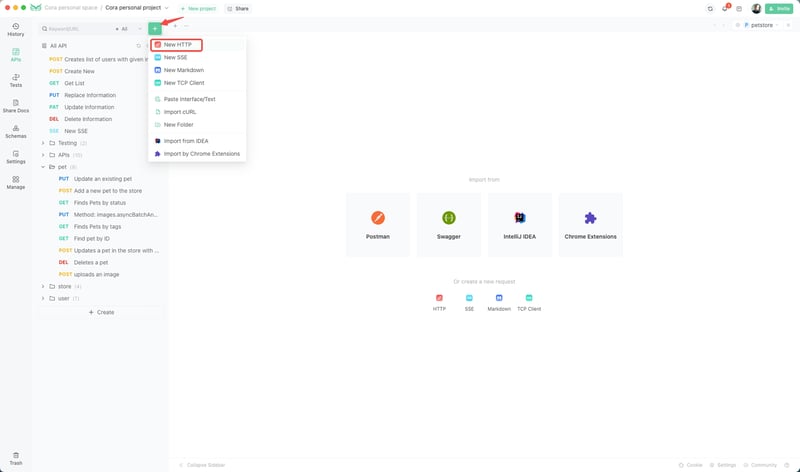This screenshot has height=472, width=800.
Task: Click the green Invite button
Action: (x=779, y=9)
